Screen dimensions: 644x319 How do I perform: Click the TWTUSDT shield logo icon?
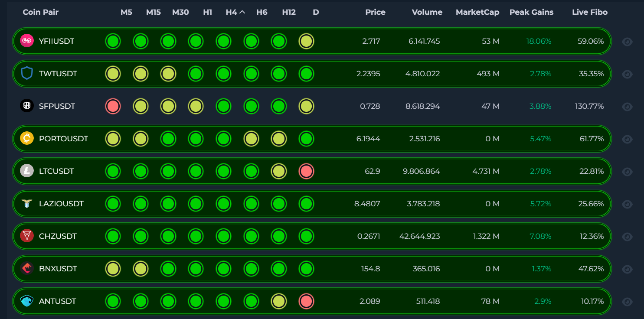point(27,74)
